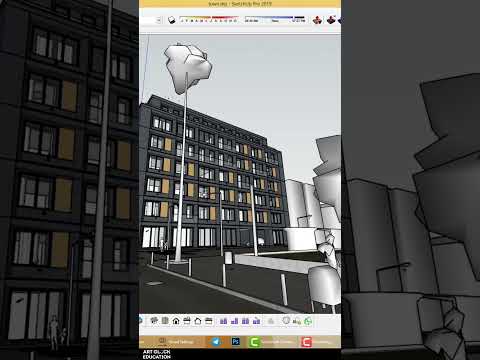480x360 pixels.
Task: Switch to the Top view icon
Action: [x=165, y=321]
